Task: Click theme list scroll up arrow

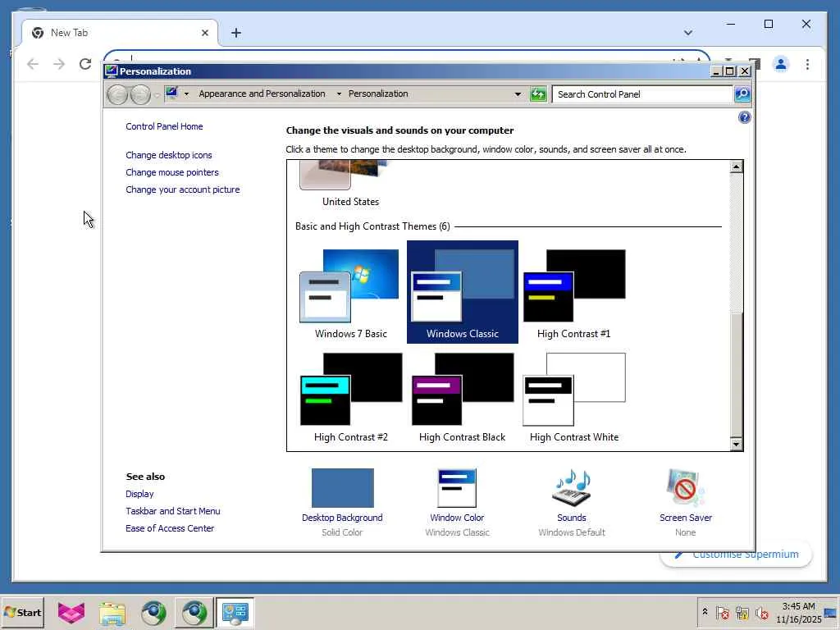Action: (x=736, y=167)
